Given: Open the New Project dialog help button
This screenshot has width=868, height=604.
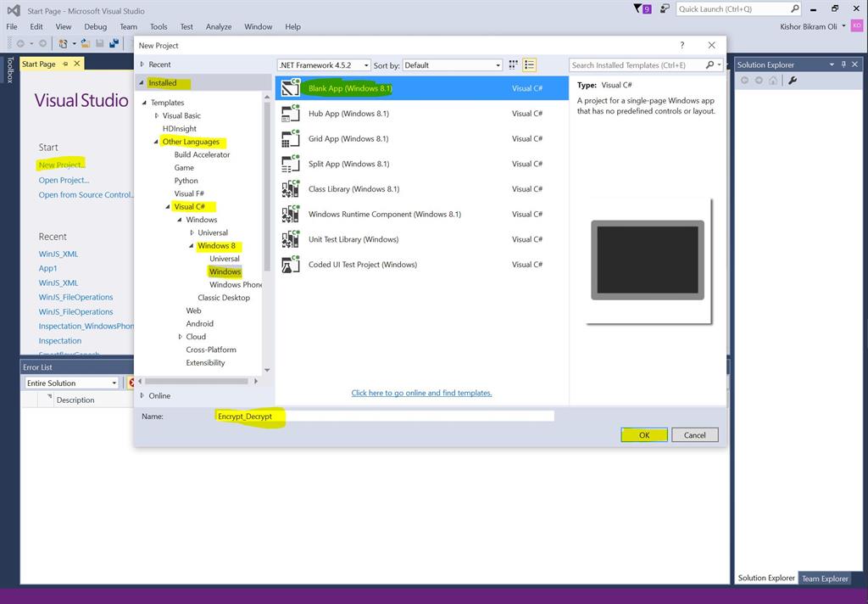Looking at the screenshot, I should click(682, 45).
